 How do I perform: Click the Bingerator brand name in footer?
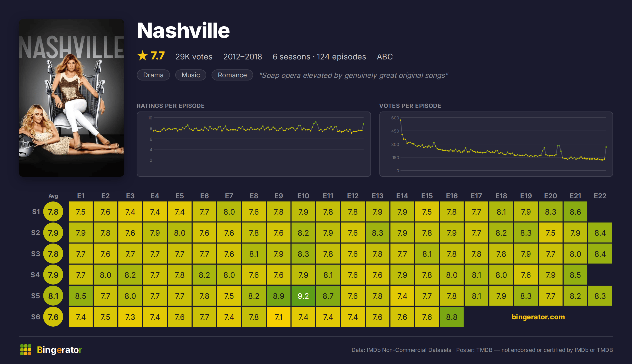point(59,350)
